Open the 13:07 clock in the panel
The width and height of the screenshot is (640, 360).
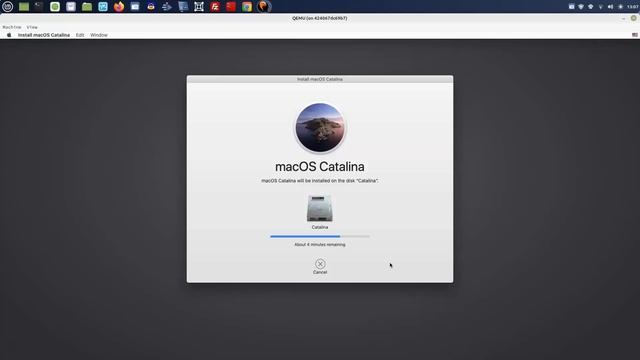tap(633, 7)
